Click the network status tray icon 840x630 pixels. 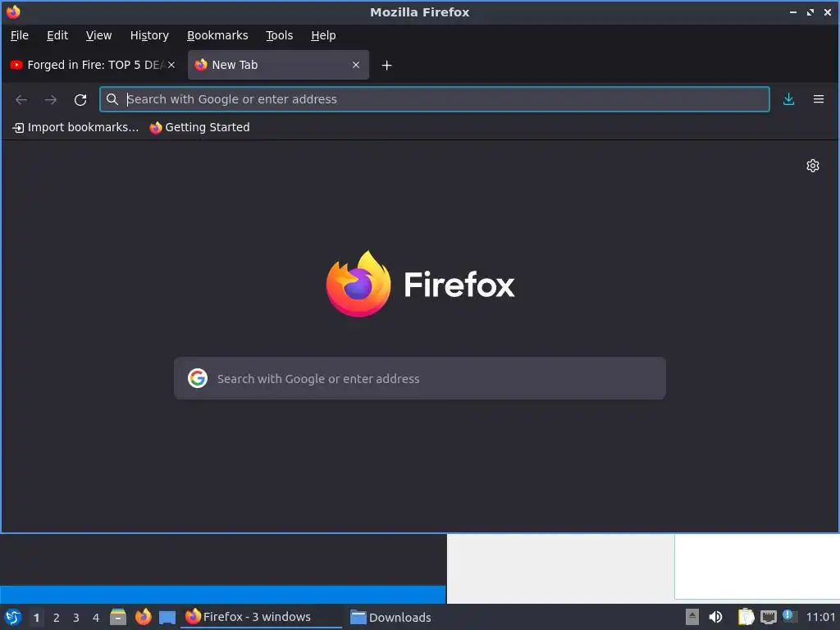768,617
